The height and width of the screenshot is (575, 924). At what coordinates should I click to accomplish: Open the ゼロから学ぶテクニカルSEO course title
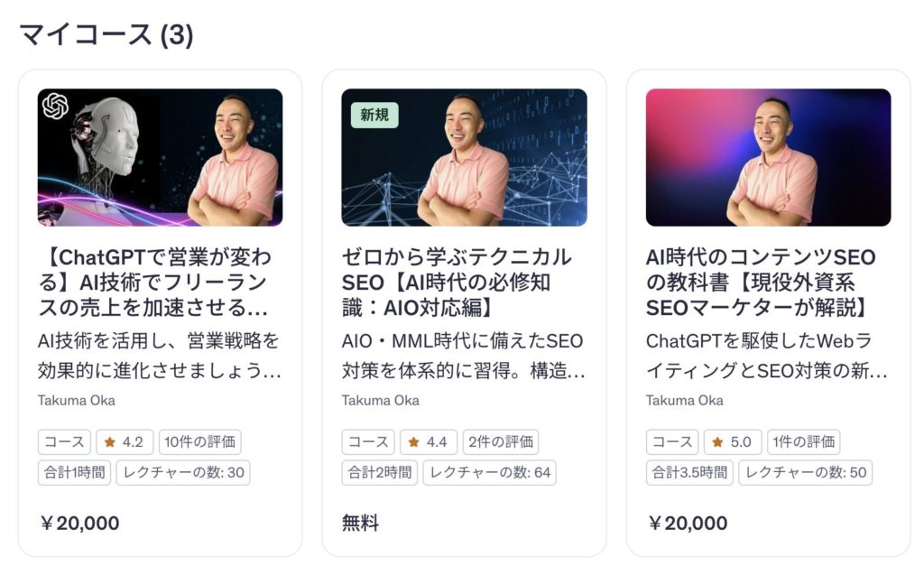coord(457,283)
